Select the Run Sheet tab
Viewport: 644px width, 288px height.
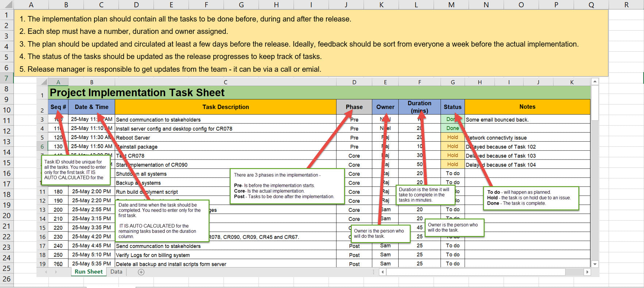pyautogui.click(x=89, y=272)
